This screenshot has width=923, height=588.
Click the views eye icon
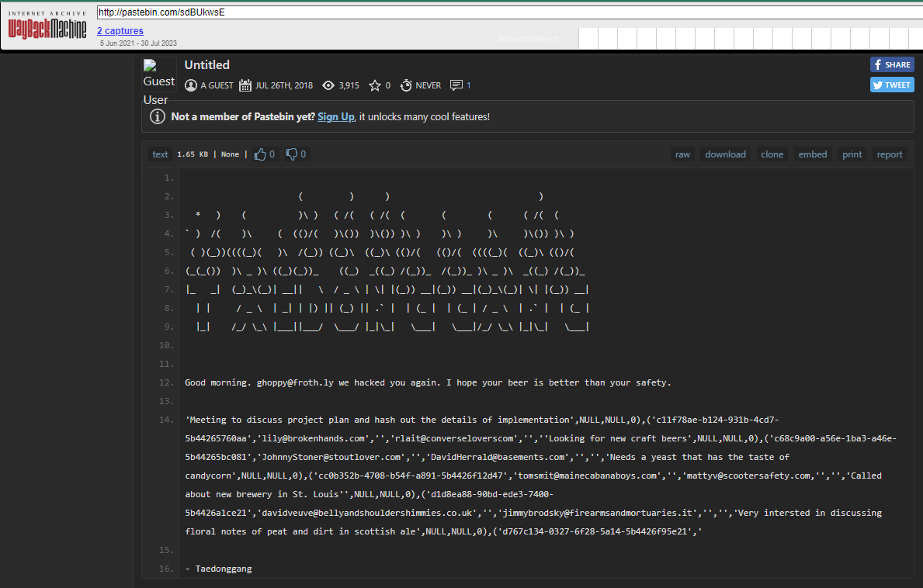tap(328, 85)
